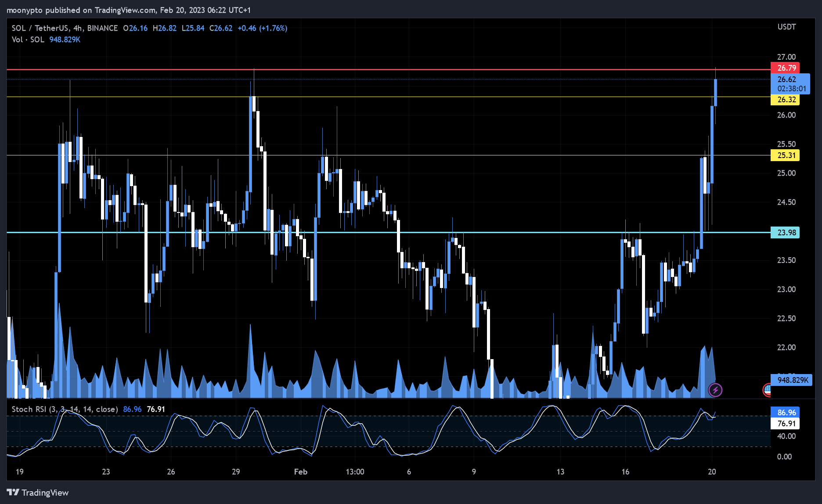Click the 948.829K volume axis label
Viewport: 822px width, 504px height.
(x=792, y=380)
